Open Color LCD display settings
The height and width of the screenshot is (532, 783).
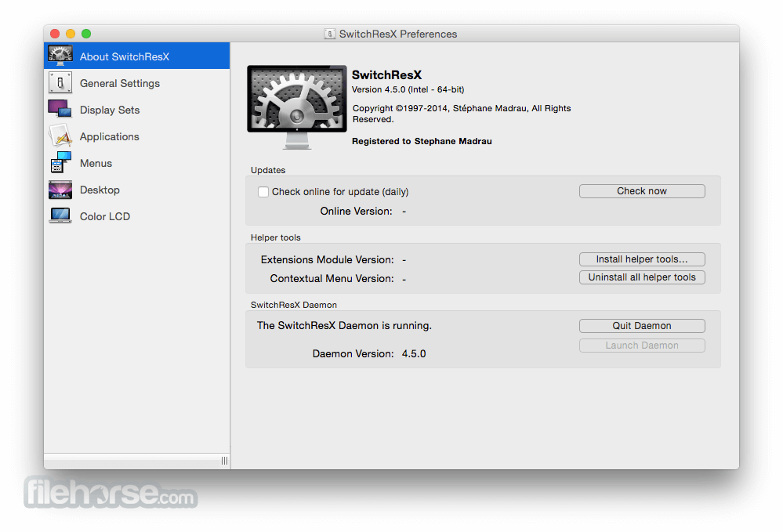click(x=137, y=216)
